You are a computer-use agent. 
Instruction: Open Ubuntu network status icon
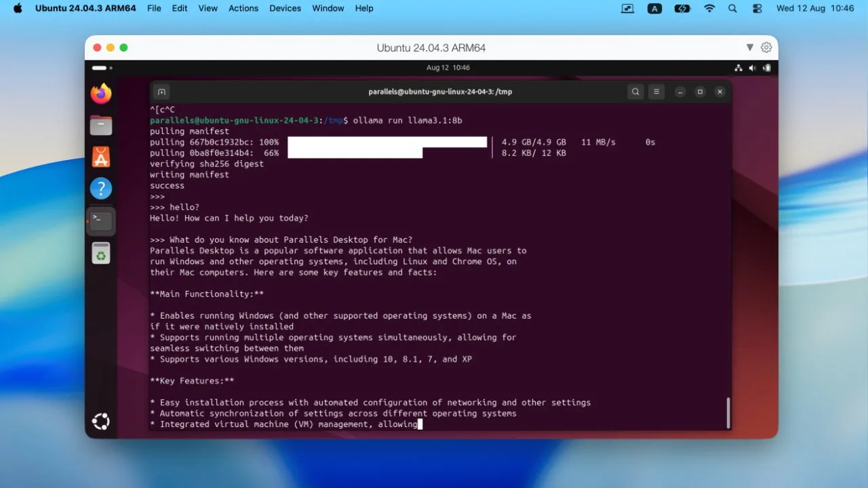click(738, 68)
